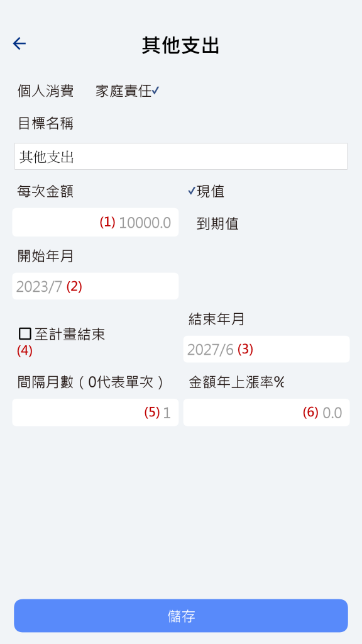Click the 每次金額 amount field showing 10000.0

point(96,222)
